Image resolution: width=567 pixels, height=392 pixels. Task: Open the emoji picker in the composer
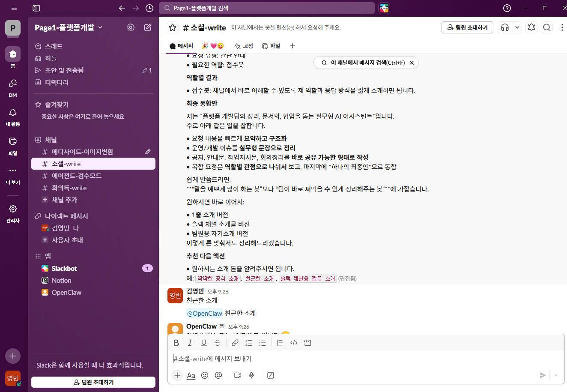205,375
